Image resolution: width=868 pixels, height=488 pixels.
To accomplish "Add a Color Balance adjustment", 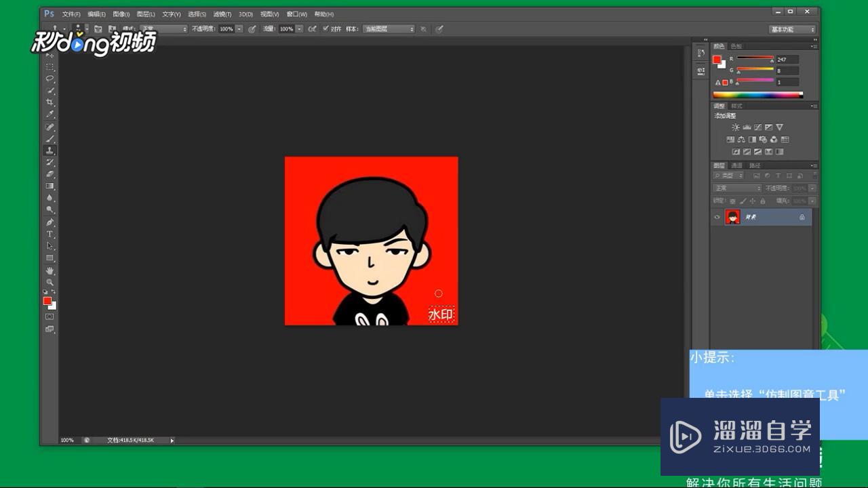I will [x=741, y=140].
